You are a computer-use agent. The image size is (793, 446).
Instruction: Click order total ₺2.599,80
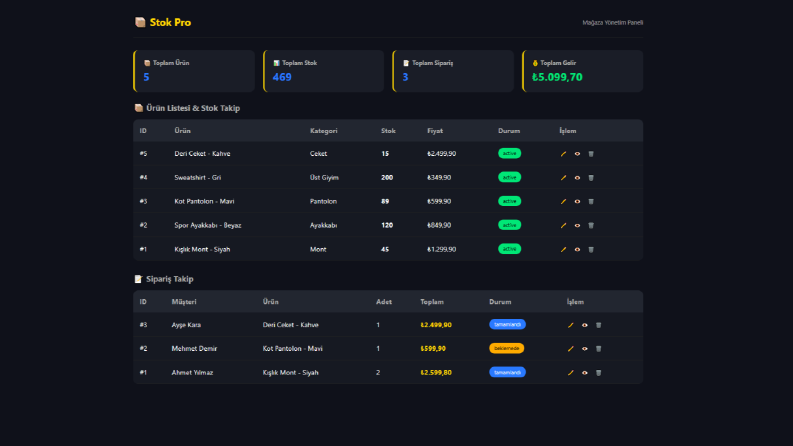pos(436,373)
